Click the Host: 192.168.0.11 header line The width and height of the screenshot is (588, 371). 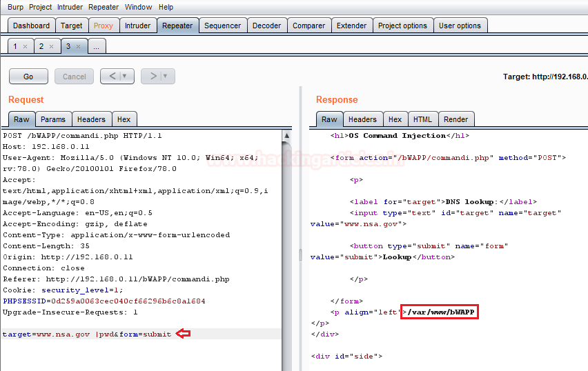click(46, 146)
